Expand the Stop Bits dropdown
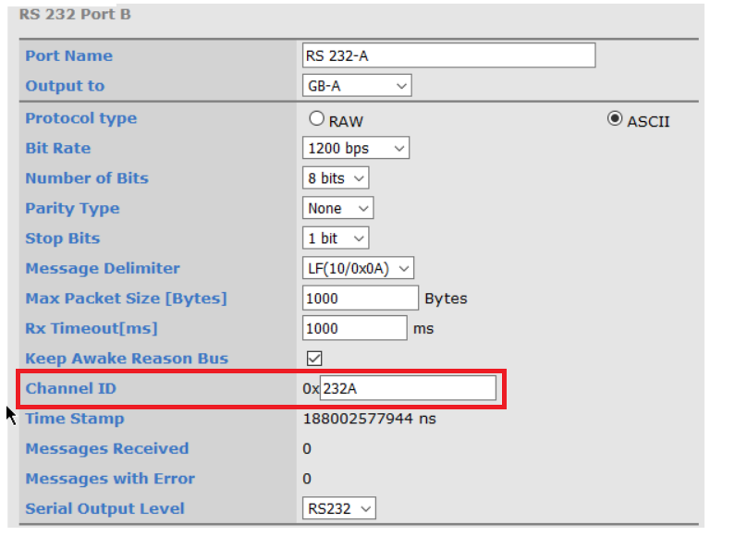 pos(336,238)
